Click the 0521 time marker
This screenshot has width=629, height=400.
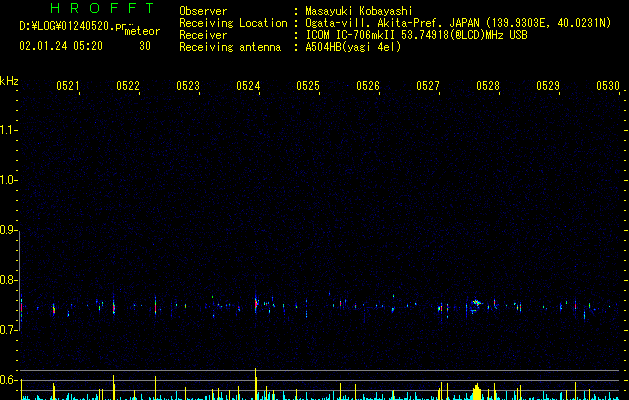(67, 85)
